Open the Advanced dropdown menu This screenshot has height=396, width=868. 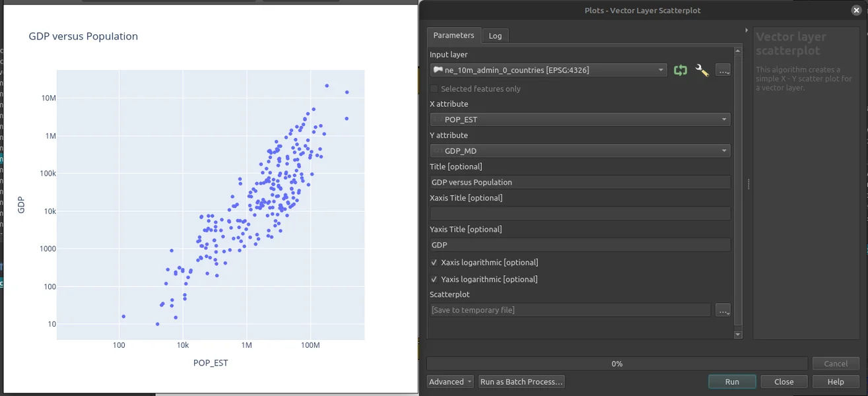coord(450,381)
